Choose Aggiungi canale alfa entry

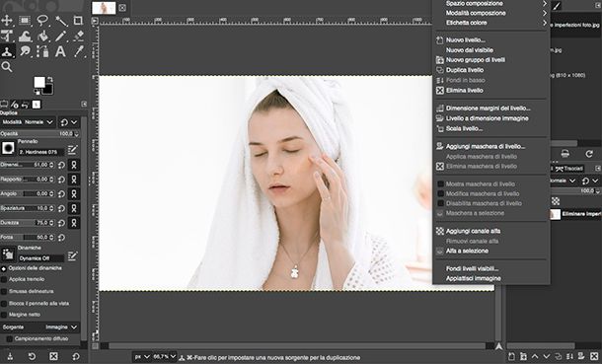[491, 231]
